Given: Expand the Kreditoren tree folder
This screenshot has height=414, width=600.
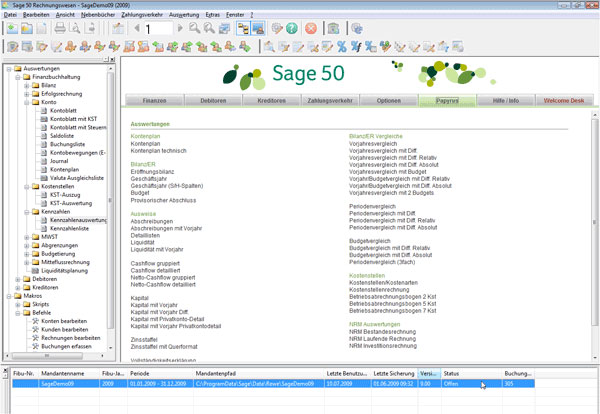Looking at the screenshot, I should (18, 288).
